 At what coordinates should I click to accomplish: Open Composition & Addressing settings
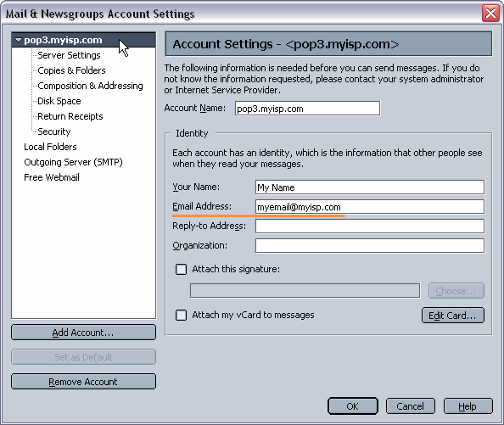[90, 86]
